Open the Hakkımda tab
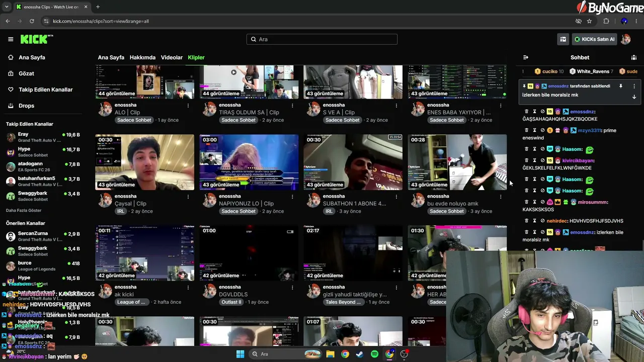Screen dimensions: 644x362 (142, 57)
